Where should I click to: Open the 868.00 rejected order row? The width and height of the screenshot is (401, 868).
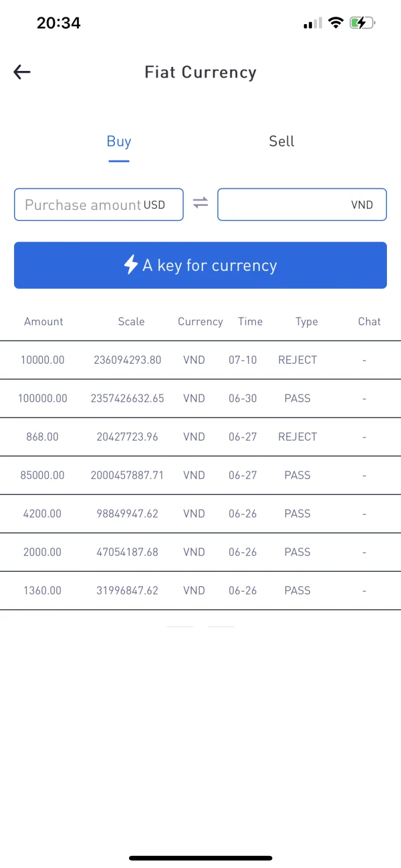tap(200, 437)
